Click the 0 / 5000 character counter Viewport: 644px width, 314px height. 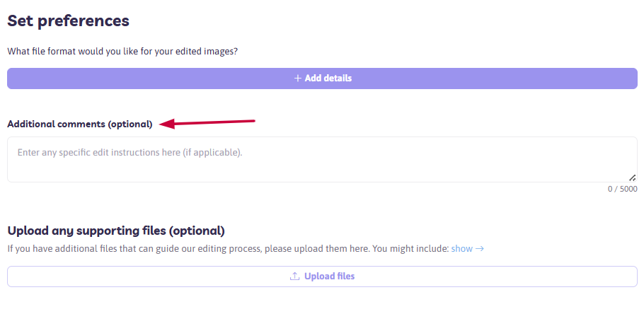click(x=623, y=190)
